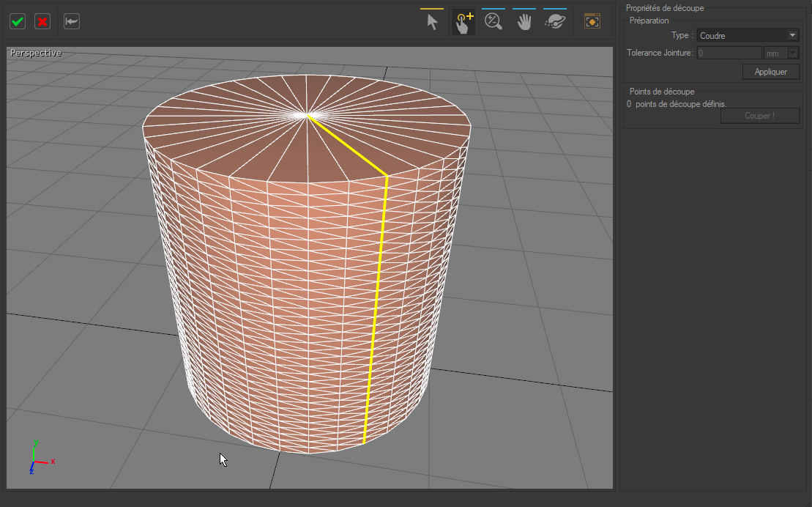Click the yellow seam line on cylinder

click(376, 308)
